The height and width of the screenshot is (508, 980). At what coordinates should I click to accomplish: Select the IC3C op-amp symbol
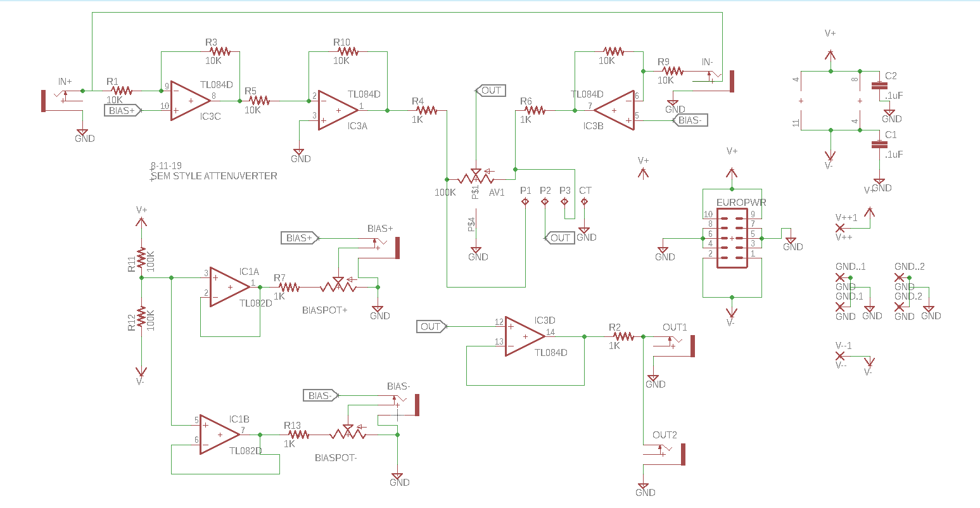click(189, 100)
